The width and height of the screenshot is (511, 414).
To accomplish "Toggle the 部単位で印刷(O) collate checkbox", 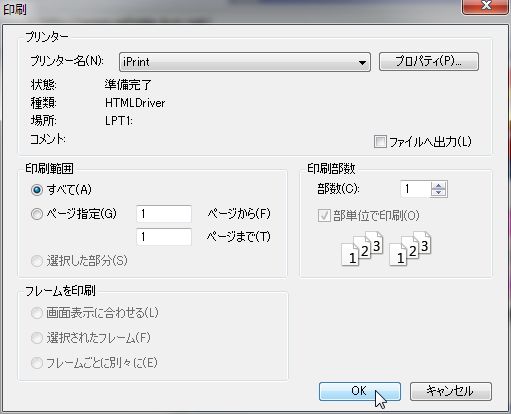I will (x=324, y=216).
